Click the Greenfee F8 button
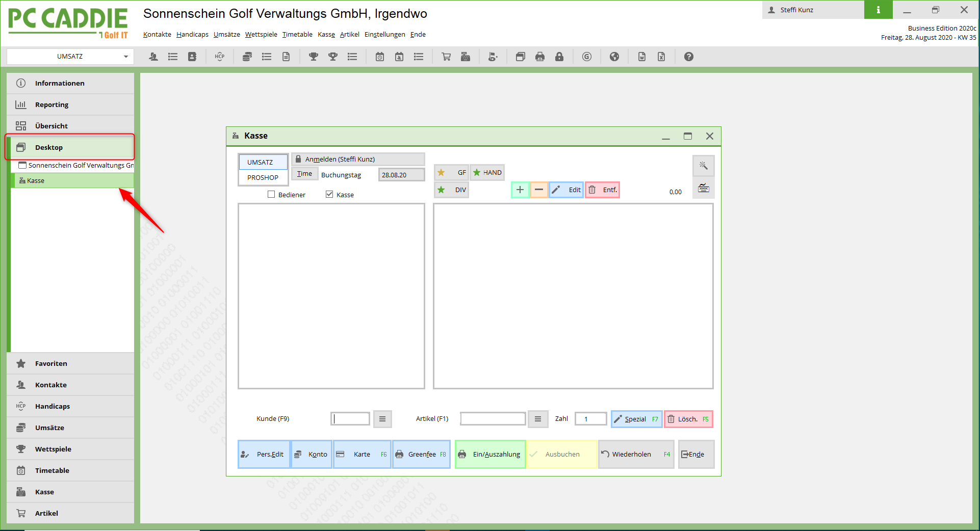The height and width of the screenshot is (531, 980). click(421, 454)
